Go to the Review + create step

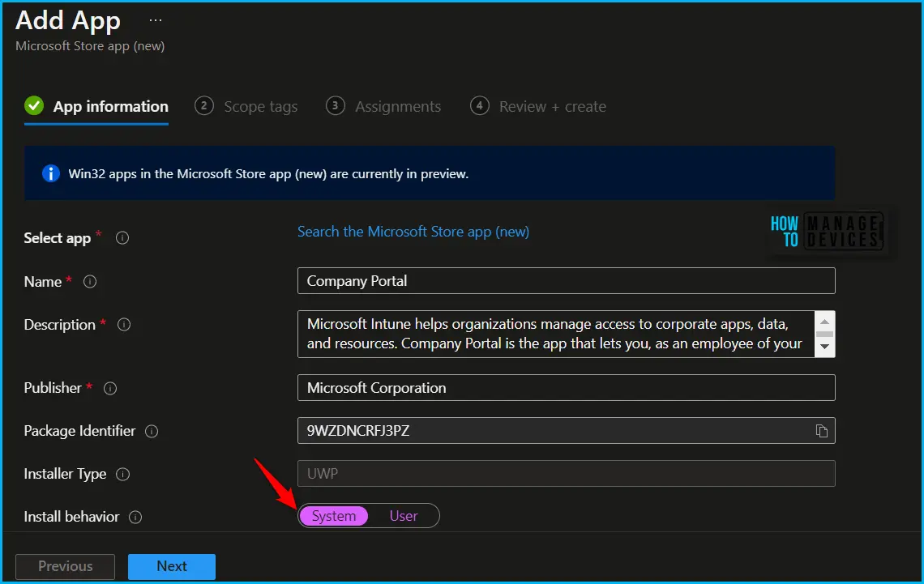point(538,107)
